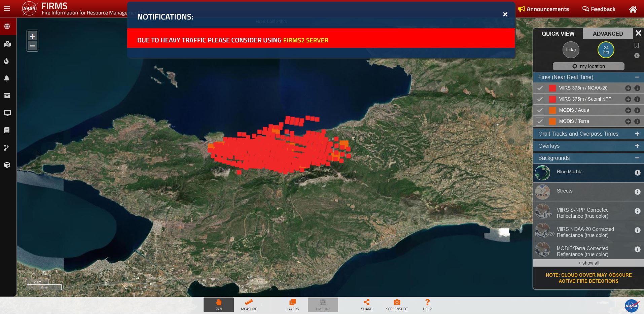Go to home via house icon
Viewport: 644px width, 314px height.
pyautogui.click(x=633, y=9)
